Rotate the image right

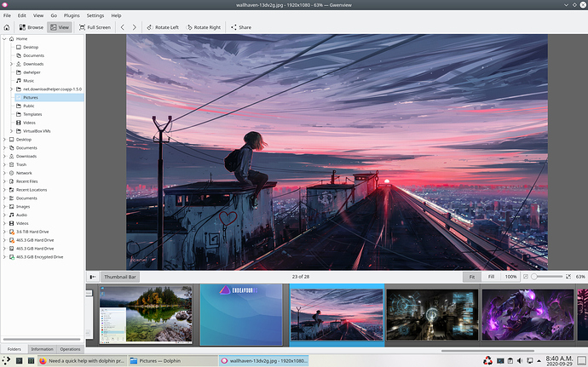(204, 27)
